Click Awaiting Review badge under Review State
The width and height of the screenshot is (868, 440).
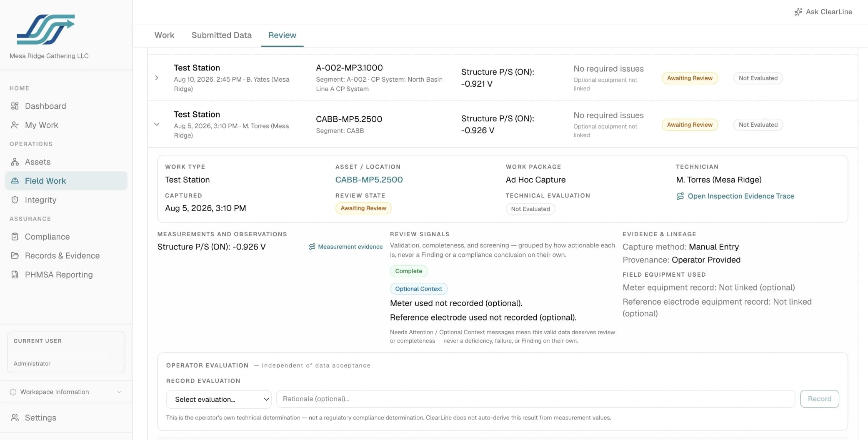coord(363,208)
